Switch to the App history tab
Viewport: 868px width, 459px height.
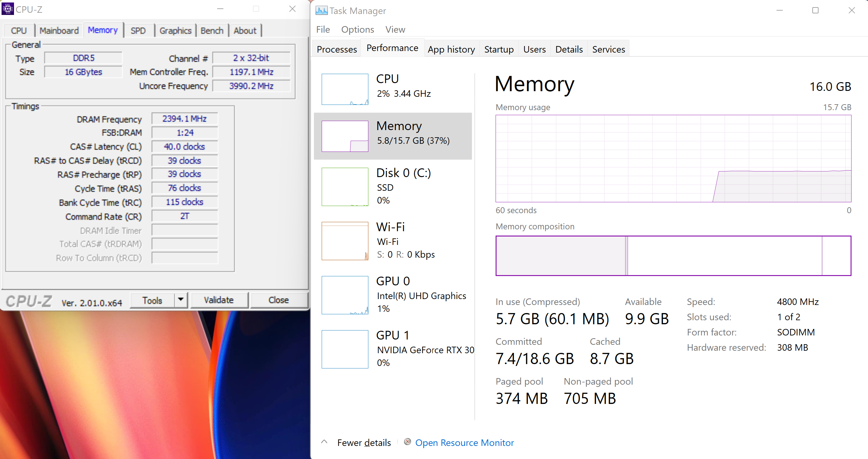pyautogui.click(x=451, y=49)
